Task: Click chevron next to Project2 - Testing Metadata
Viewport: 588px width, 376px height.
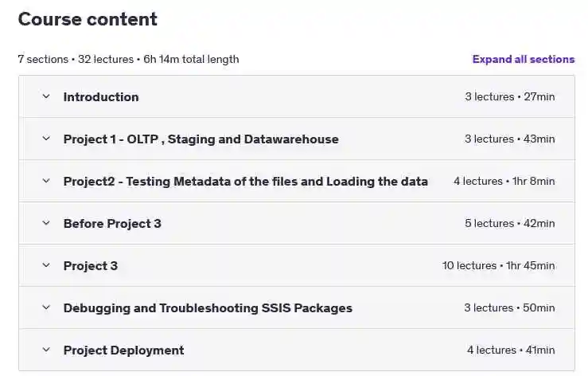Action: pyautogui.click(x=46, y=181)
